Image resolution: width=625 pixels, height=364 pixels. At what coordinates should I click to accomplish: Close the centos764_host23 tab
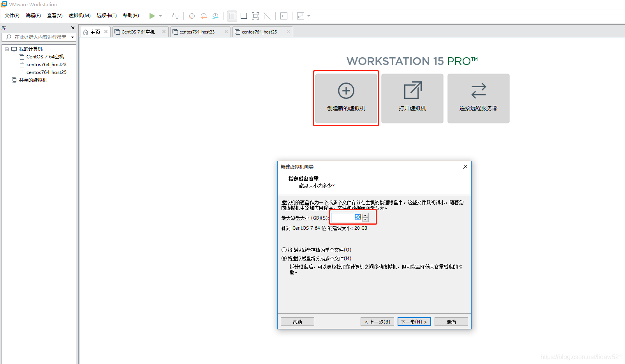click(x=226, y=32)
